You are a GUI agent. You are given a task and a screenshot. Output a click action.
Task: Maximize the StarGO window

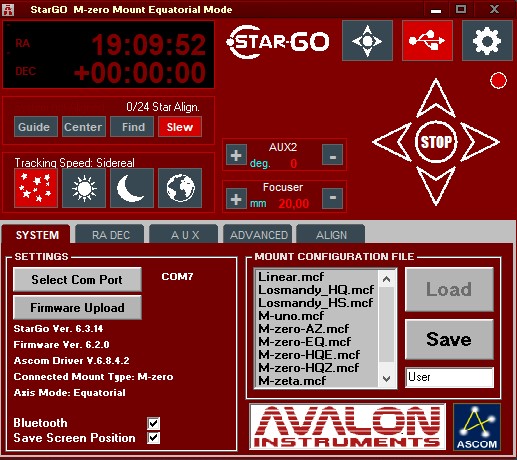tap(461, 9)
